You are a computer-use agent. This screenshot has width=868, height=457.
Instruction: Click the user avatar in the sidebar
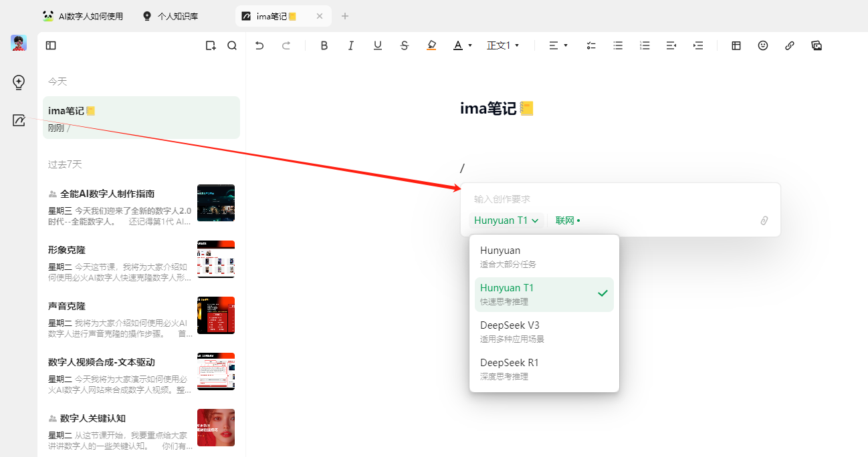point(19,43)
